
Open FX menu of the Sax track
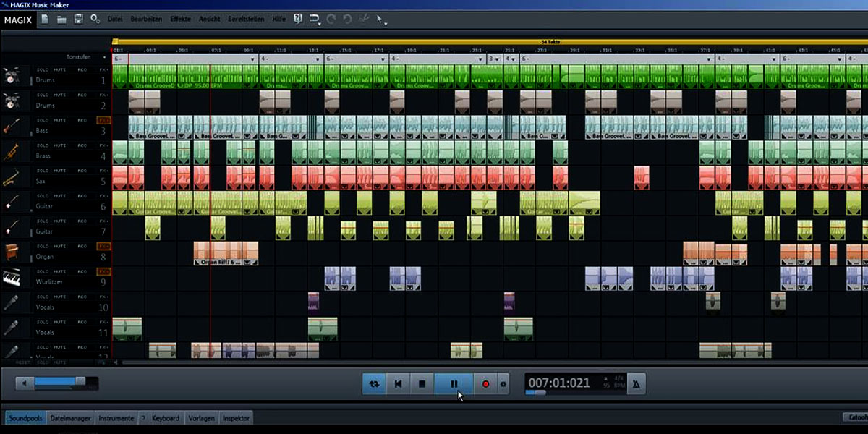point(103,171)
